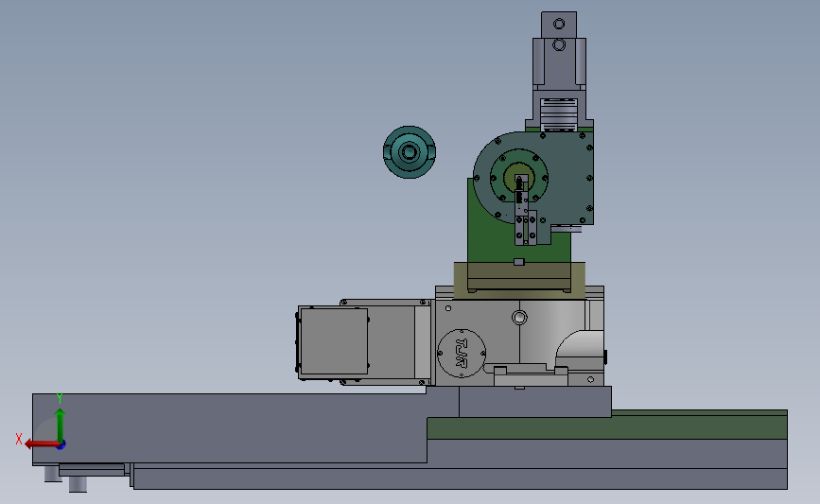Screen dimensions: 820x504
Task: Click the round TJR cover on gearbox
Action: pyautogui.click(x=462, y=354)
